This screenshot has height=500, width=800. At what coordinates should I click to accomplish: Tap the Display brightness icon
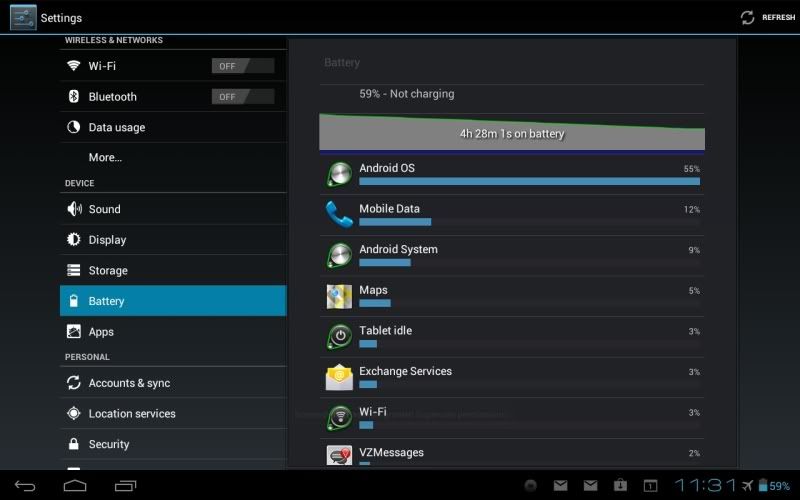pos(73,239)
